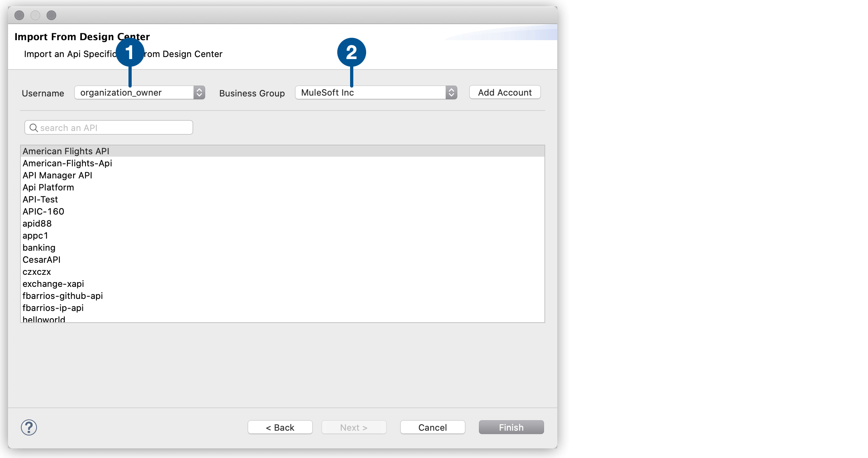The height and width of the screenshot is (458, 868).
Task: Select the exchange-xapi entry
Action: click(x=53, y=284)
